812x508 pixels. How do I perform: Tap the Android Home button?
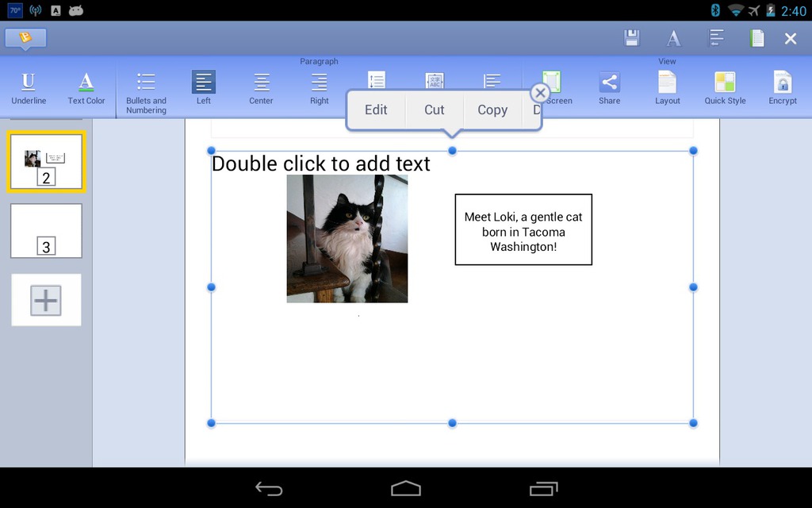point(406,488)
